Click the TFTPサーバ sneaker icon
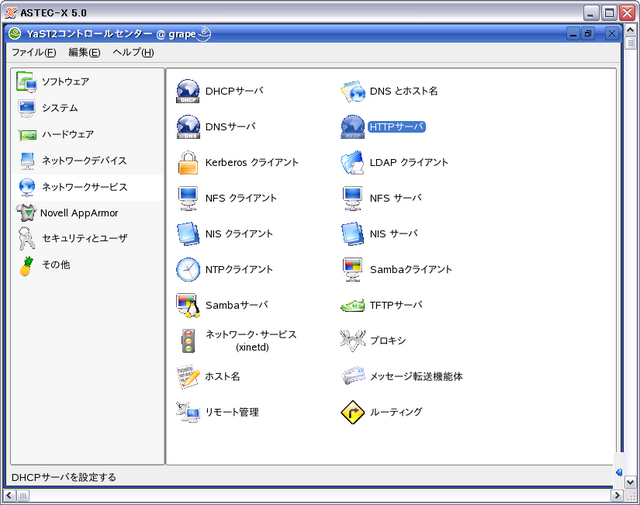Screen dimensions: 640x505 coord(353,305)
